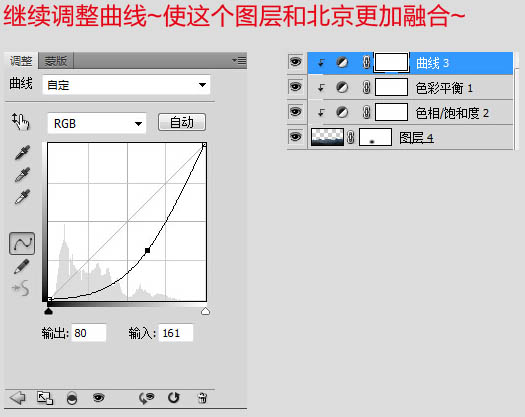
Task: Select the pencil draw-curve tool
Action: [x=22, y=267]
